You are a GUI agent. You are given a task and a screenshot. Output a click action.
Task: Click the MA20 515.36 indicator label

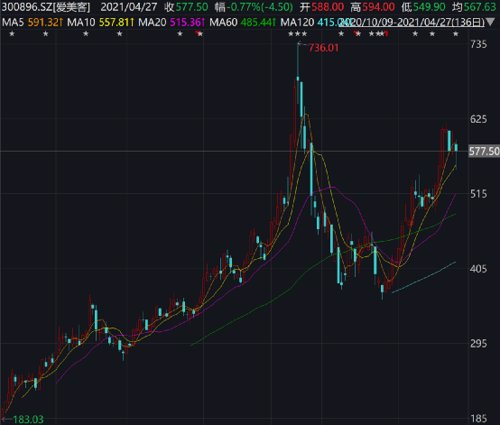171,22
